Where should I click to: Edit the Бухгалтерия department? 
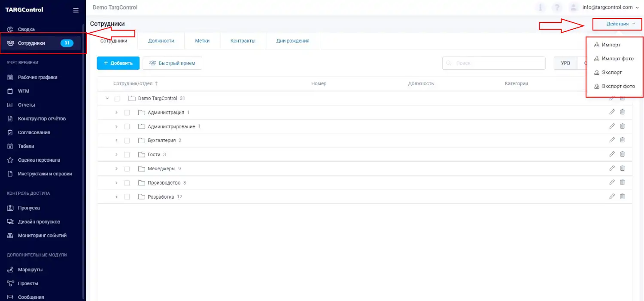click(x=612, y=140)
